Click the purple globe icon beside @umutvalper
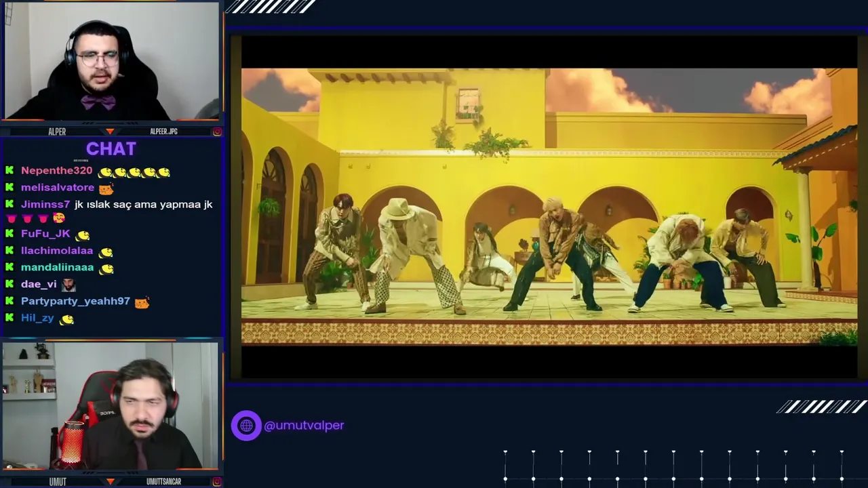Image resolution: width=868 pixels, height=488 pixels. (246, 426)
